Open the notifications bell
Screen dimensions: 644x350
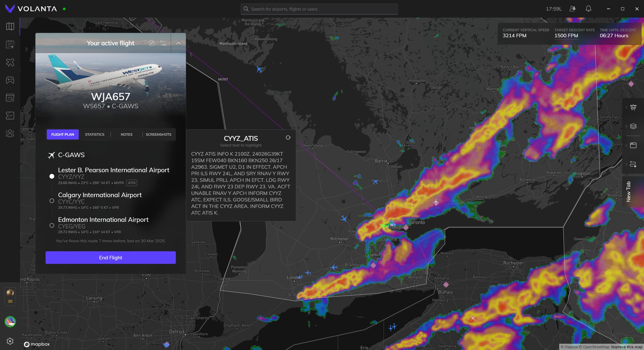[x=588, y=9]
